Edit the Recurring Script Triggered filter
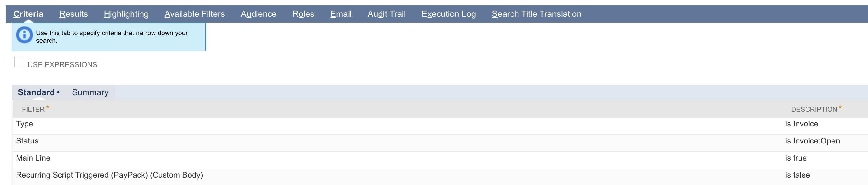 [x=109, y=175]
